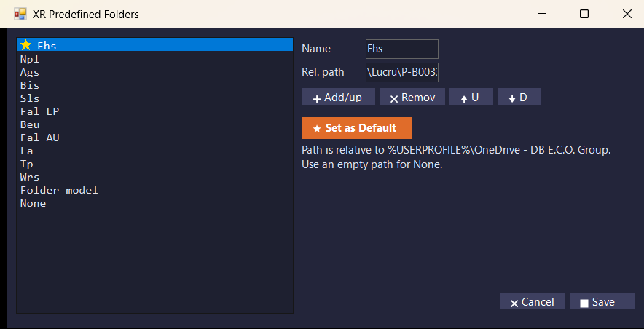Click into the Rel. path input field

(401, 73)
